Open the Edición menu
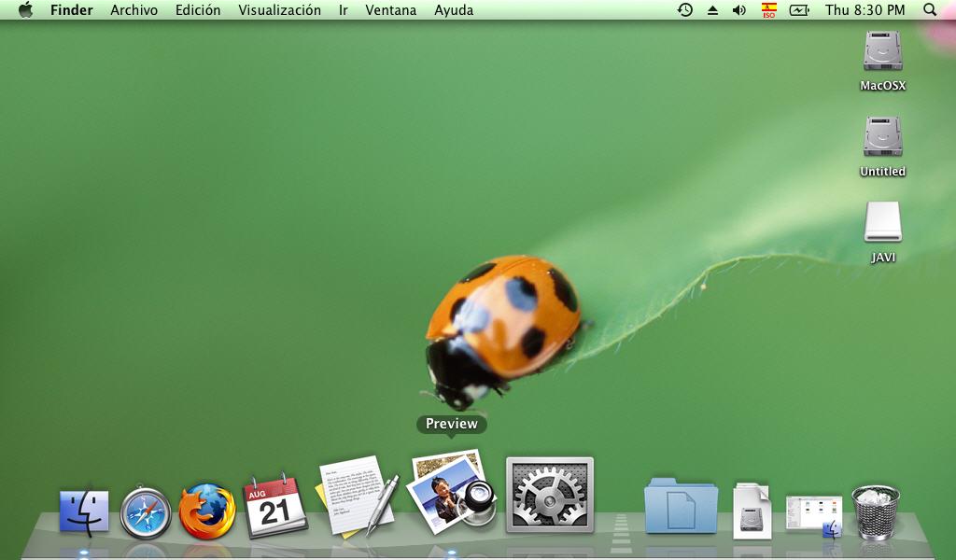The image size is (956, 560). (x=198, y=9)
